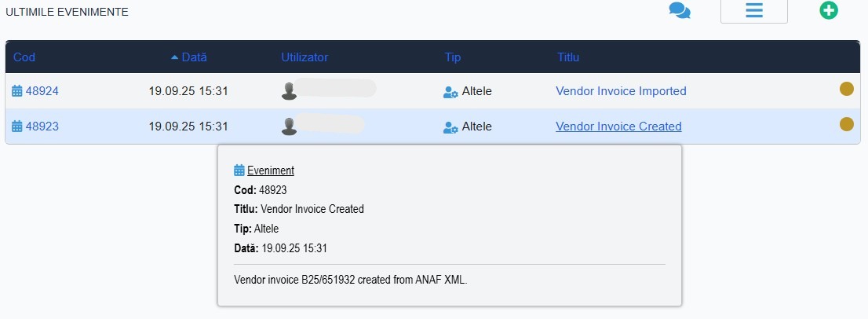Sort table by Titlu column header
The image size is (868, 319).
point(568,57)
